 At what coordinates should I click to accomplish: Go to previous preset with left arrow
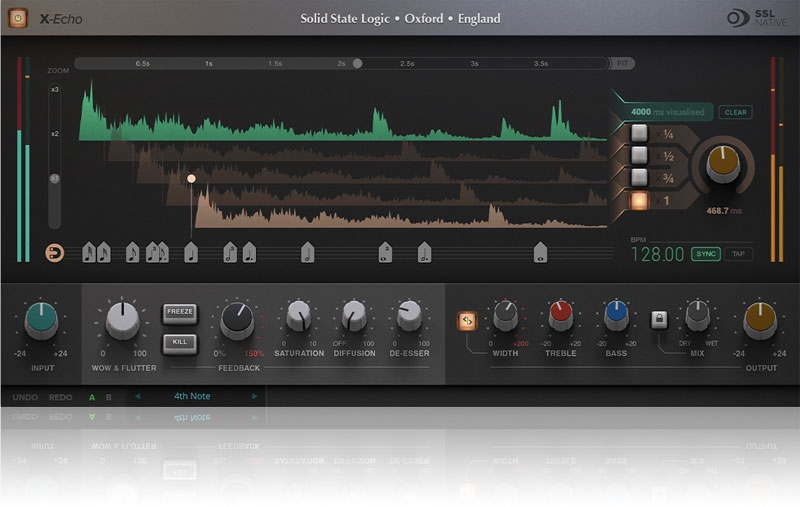pos(137,396)
